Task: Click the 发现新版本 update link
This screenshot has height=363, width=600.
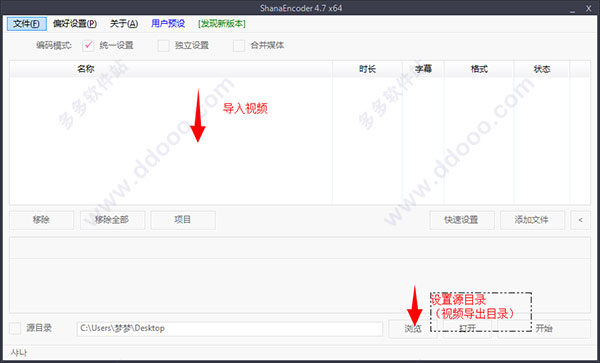Action: [222, 24]
